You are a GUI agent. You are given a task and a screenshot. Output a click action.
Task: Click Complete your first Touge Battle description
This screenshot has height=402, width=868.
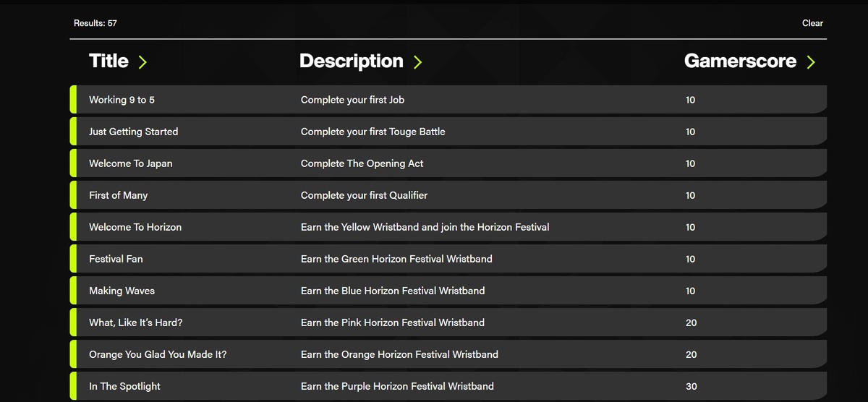(373, 132)
